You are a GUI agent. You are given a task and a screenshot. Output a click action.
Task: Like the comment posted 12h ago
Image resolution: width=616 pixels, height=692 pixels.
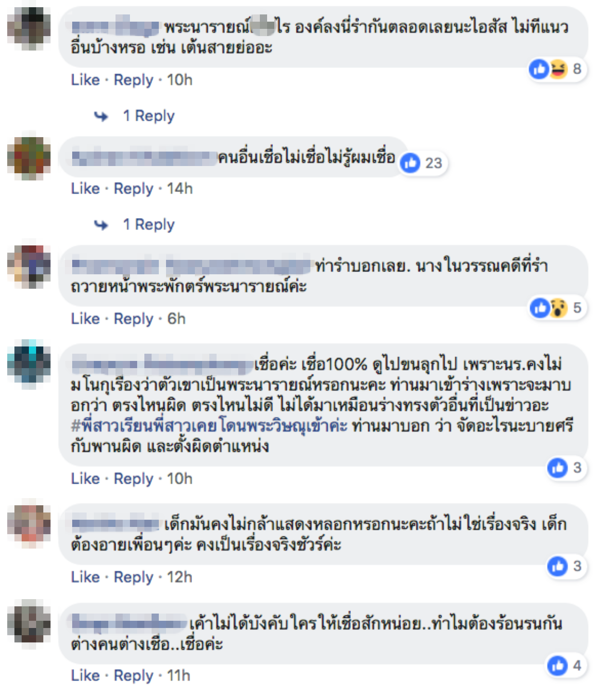point(85,577)
